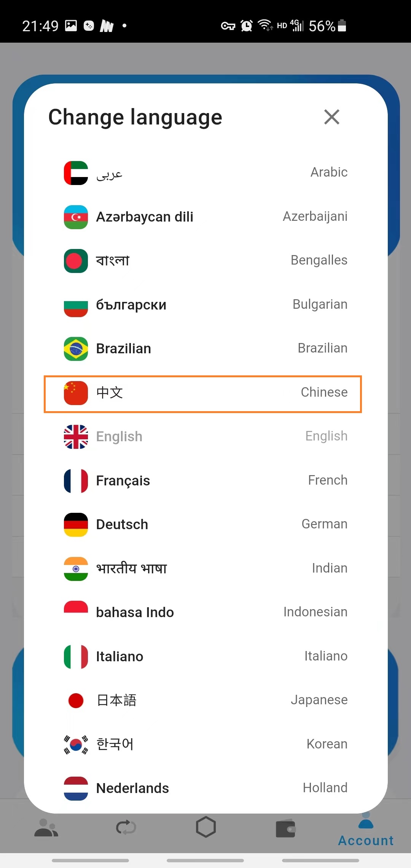Tap the South Korea flag icon
The width and height of the screenshot is (411, 868).
[76, 744]
